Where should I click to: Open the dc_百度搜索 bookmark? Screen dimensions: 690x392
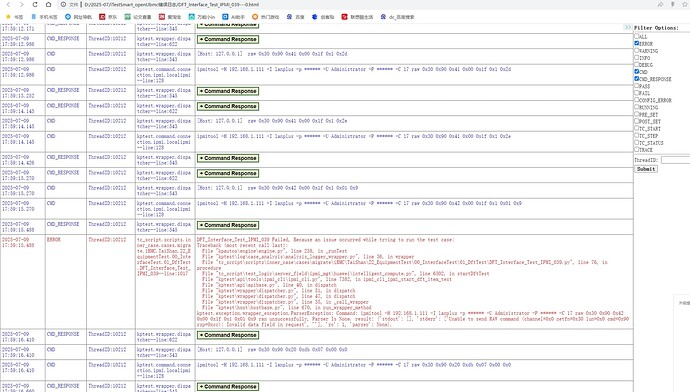coord(397,17)
